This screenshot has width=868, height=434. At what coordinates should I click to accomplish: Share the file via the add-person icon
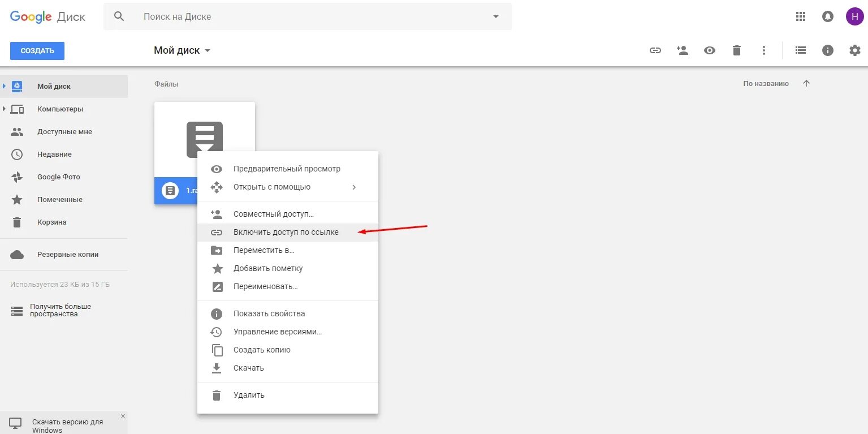click(x=682, y=50)
